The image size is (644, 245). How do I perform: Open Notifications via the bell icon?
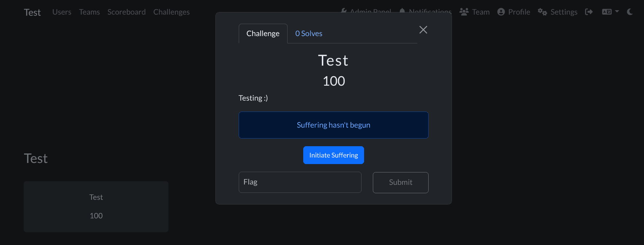402,11
